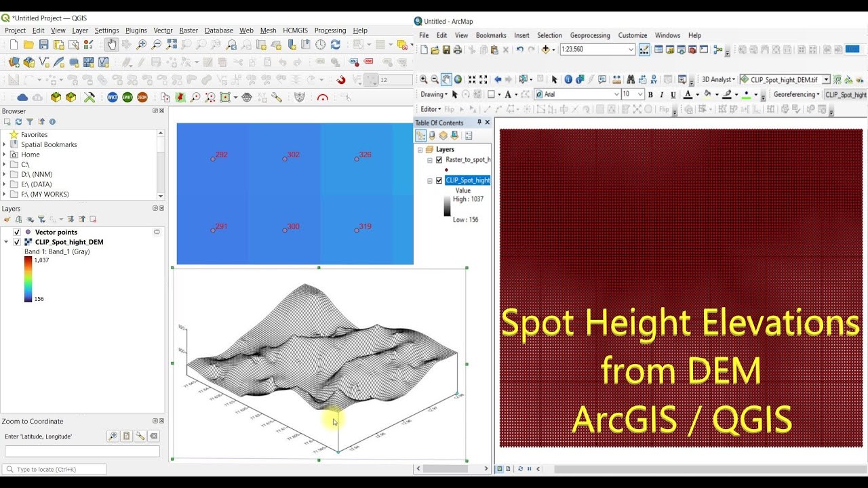Viewport: 868px width, 488px height.
Task: Open the font size 10 dropdown
Action: [640, 94]
